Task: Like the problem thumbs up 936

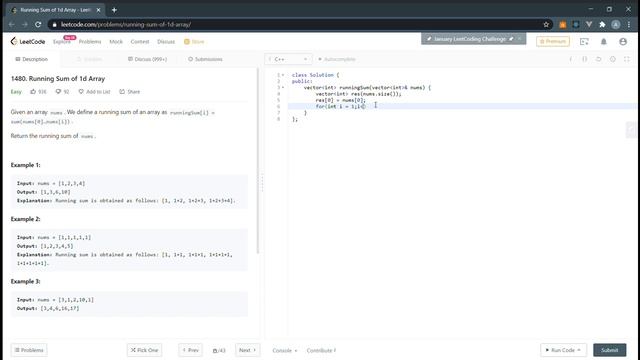Action: click(x=38, y=92)
